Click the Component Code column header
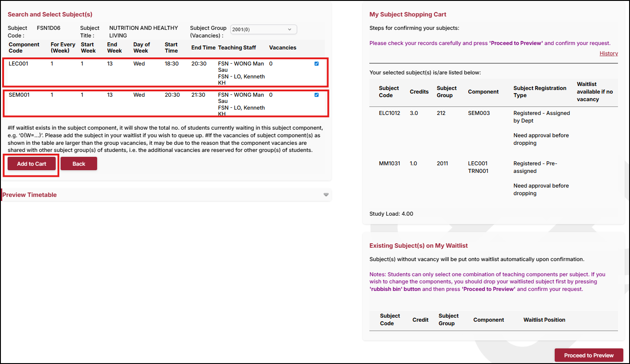This screenshot has width=630, height=364. 24,48
